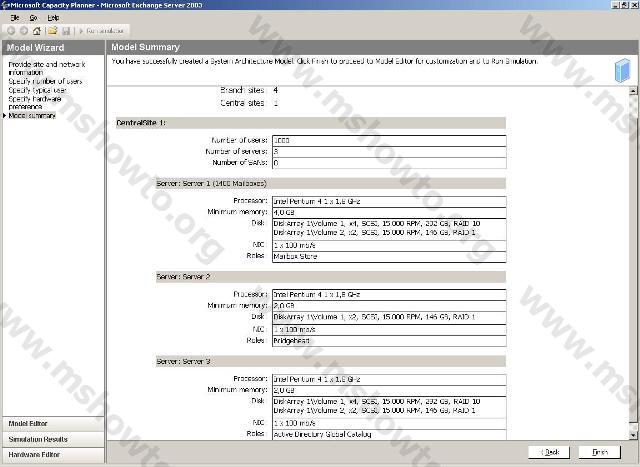Open a model with the folder icon

click(52, 31)
